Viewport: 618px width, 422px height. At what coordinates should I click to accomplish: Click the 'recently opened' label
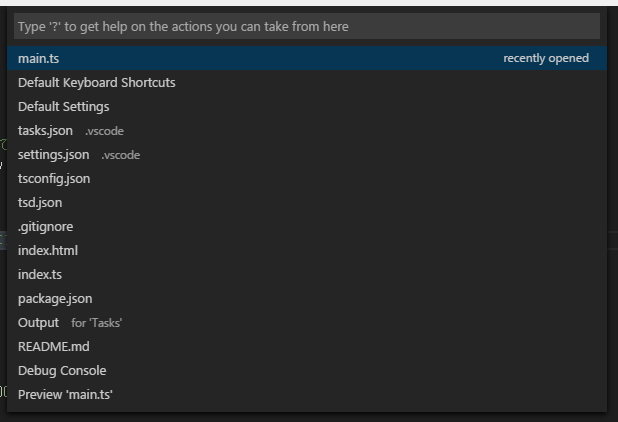tap(546, 58)
